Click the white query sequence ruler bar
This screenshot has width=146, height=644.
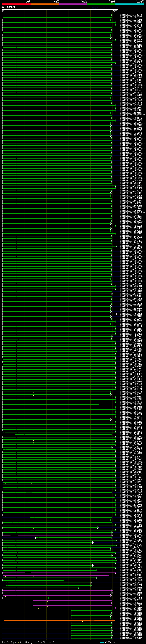(x=60, y=9)
